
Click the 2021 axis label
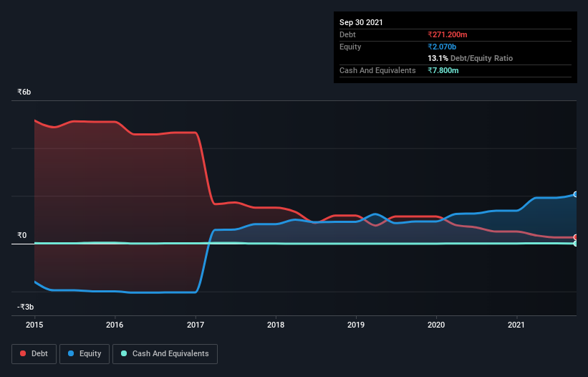coord(516,325)
